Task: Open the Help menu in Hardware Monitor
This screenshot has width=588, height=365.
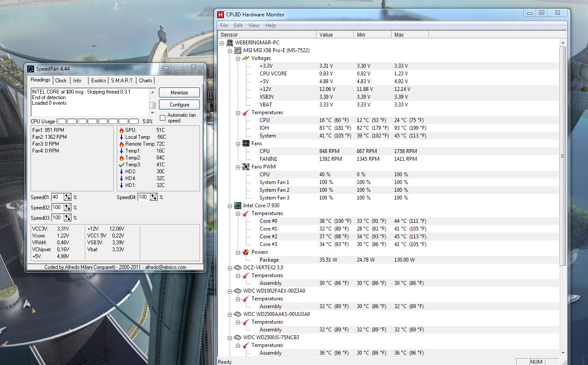Action: click(271, 25)
